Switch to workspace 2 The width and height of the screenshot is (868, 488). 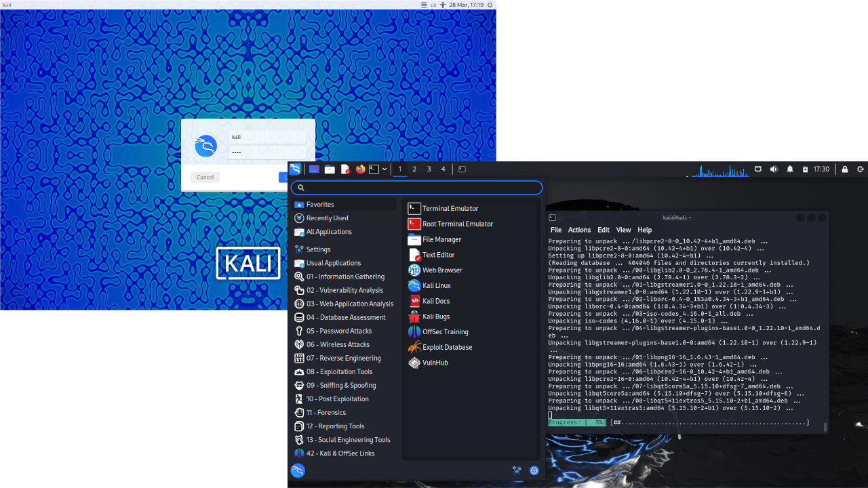[x=414, y=169]
